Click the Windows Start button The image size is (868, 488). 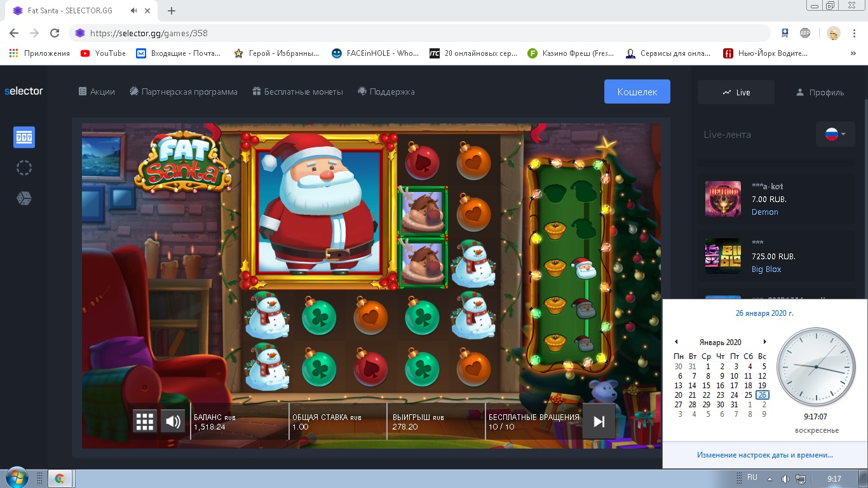[x=15, y=478]
